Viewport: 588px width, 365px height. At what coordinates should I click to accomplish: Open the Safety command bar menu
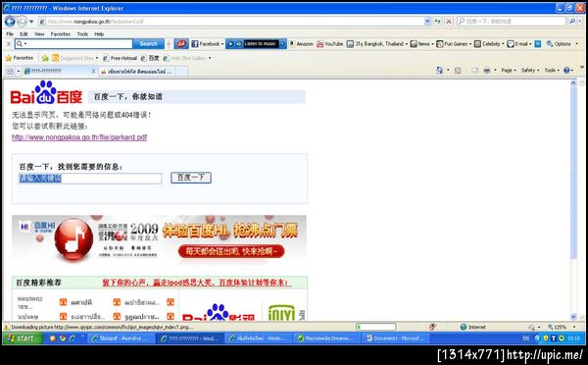[x=530, y=71]
